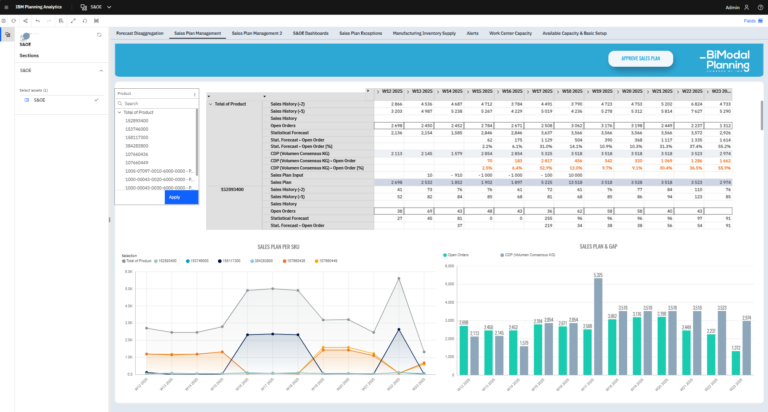Select product 152893400 in selector list
Screen dimensions: 768x412
click(x=137, y=121)
